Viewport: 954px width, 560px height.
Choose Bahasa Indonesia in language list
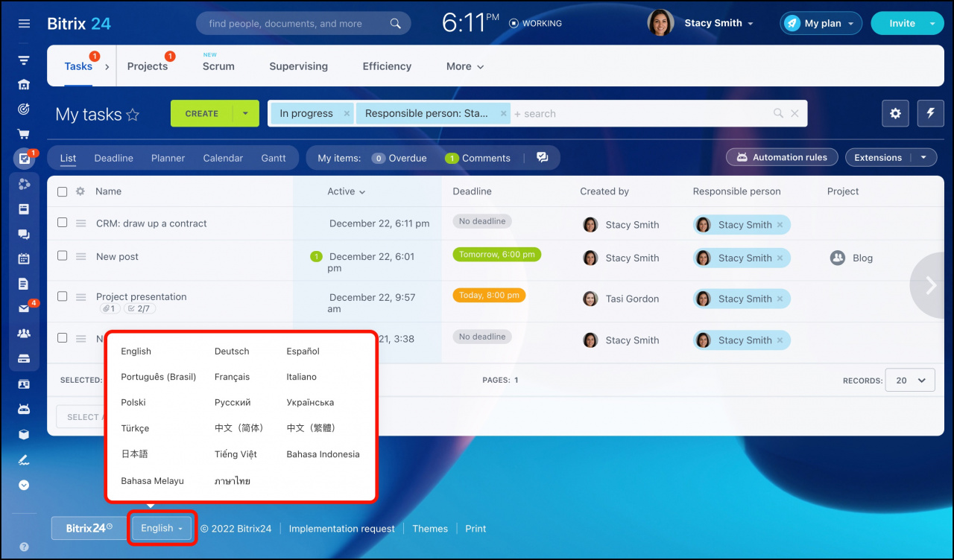[323, 454]
